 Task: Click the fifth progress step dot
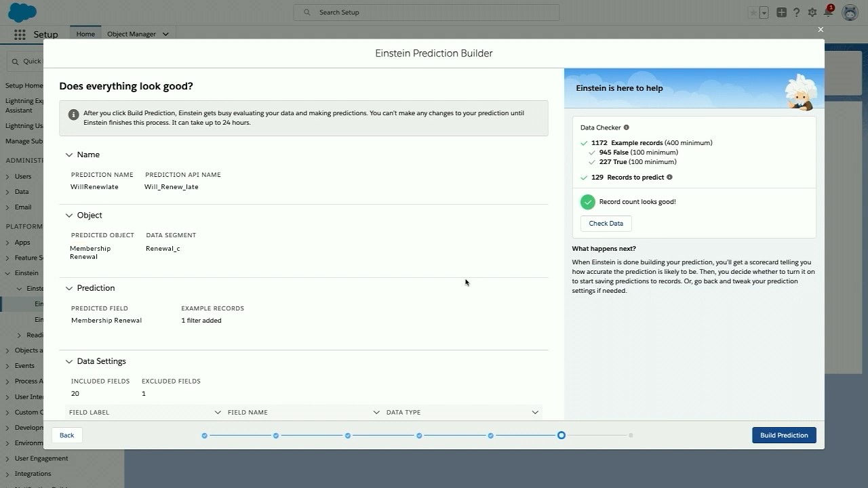coord(490,435)
